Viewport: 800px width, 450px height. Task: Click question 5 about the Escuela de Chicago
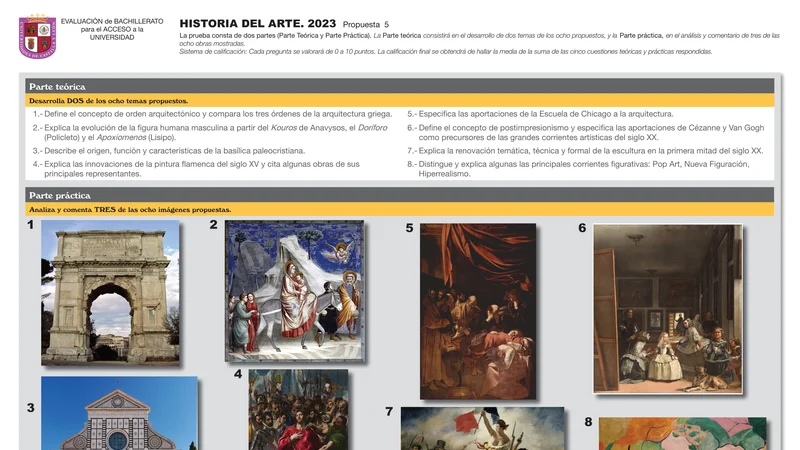click(540, 114)
